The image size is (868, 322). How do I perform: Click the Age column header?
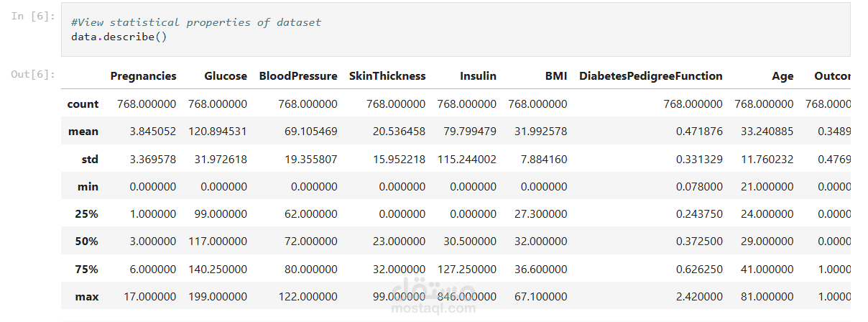click(x=782, y=76)
